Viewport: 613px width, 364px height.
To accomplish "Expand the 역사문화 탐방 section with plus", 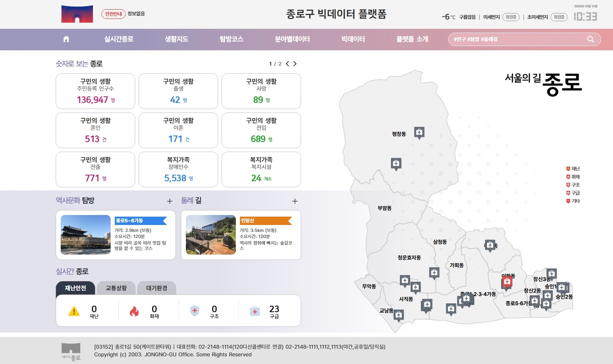I will click(x=170, y=201).
